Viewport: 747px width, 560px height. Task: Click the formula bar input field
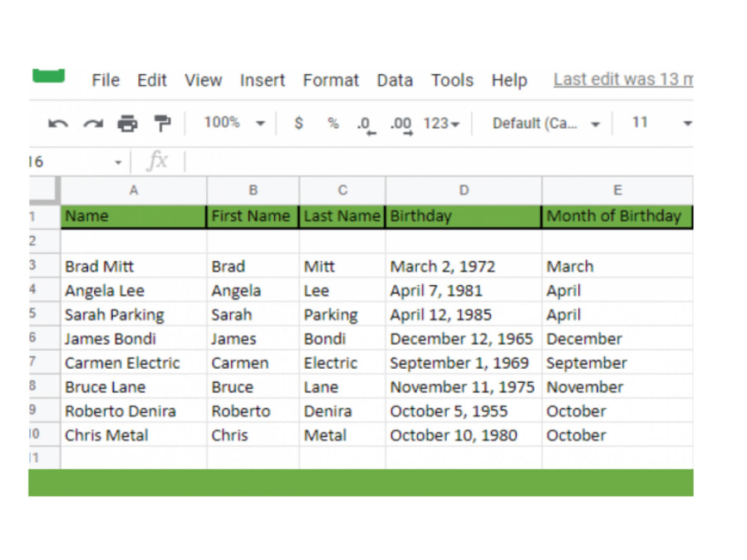(x=438, y=161)
